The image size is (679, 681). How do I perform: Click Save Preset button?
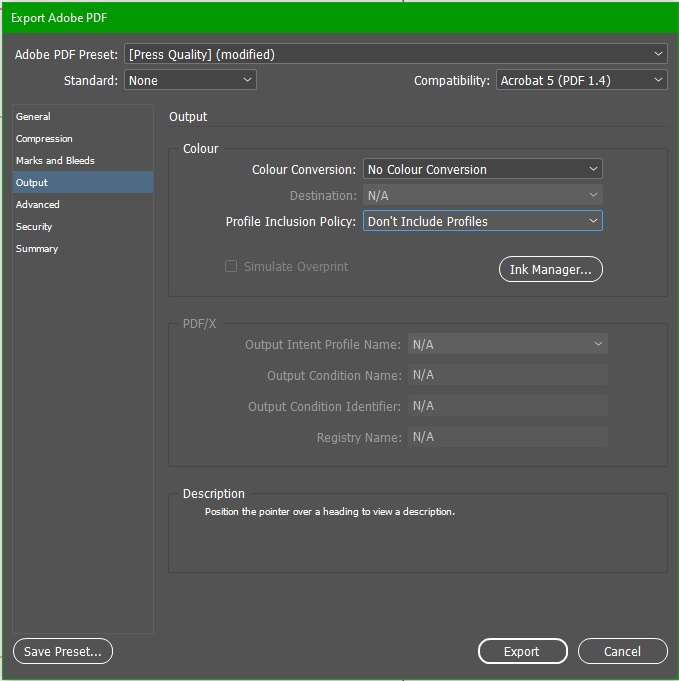click(x=63, y=651)
